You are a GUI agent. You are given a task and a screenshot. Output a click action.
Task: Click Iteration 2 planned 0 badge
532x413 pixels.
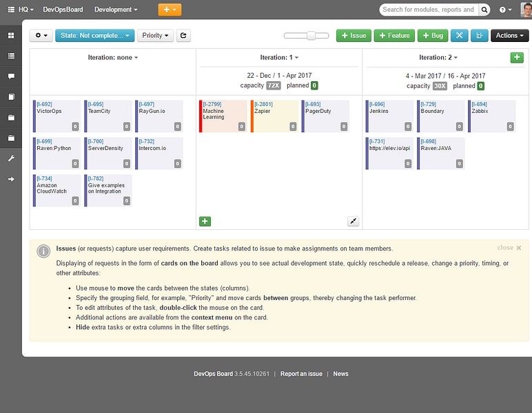480,86
